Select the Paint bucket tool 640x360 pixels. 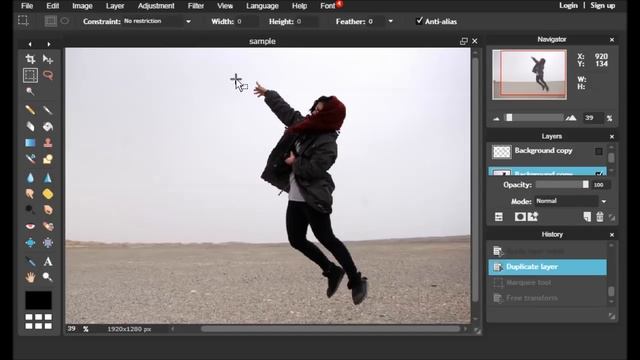point(48,127)
